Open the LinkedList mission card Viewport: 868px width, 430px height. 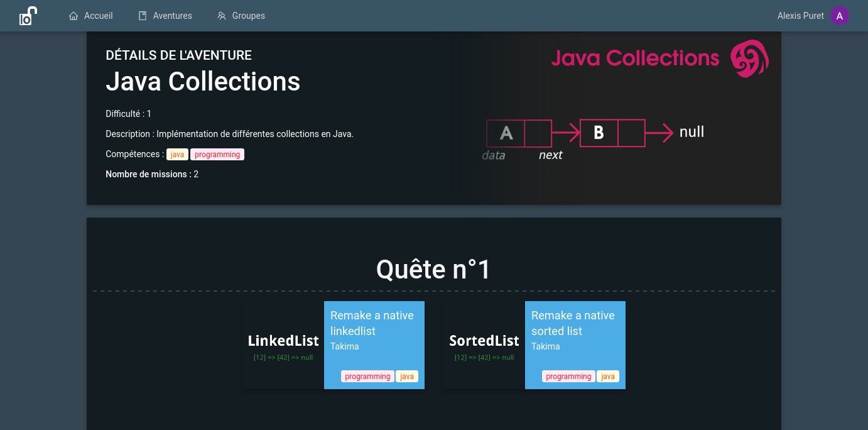(334, 345)
